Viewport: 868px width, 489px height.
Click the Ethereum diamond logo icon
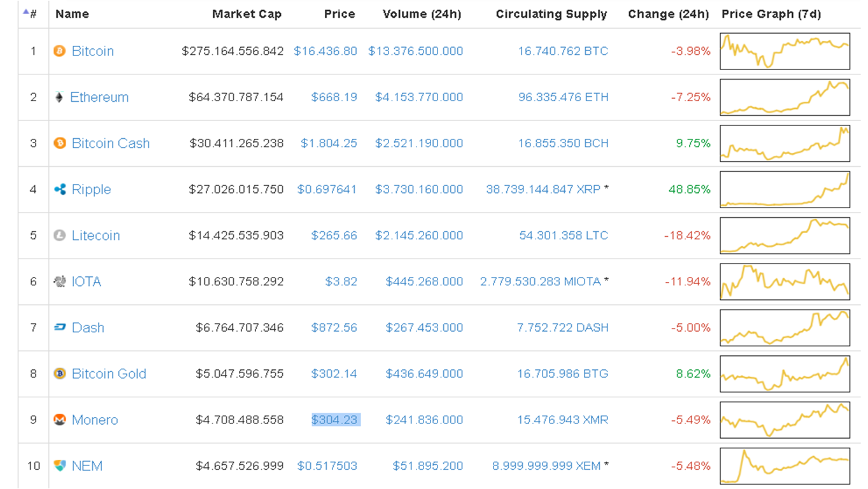59,97
